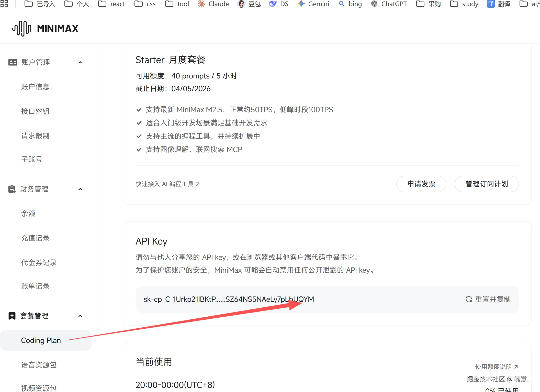
Task: Go to 充值记录 in sidebar
Action: tap(35, 238)
